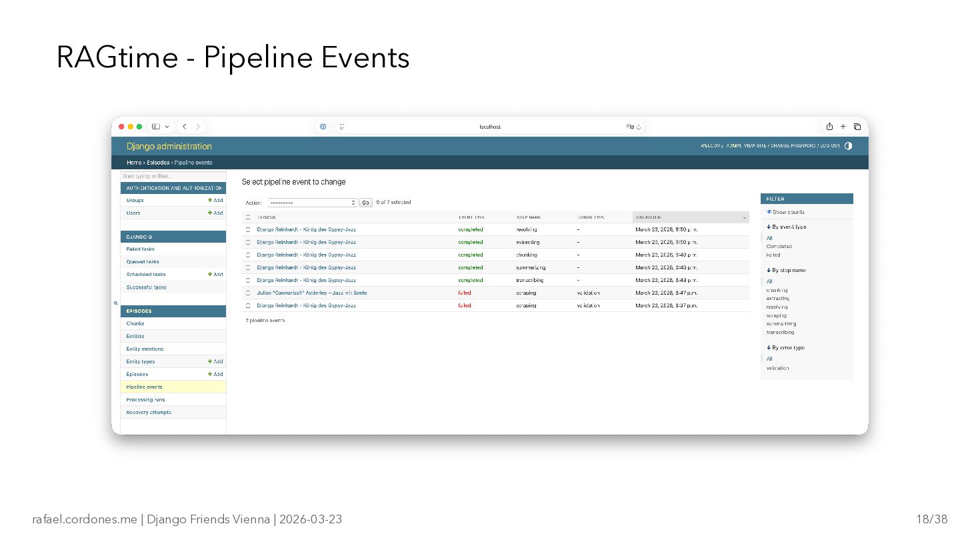
Task: Toggle the light/dark theme icon
Action: coord(848,146)
